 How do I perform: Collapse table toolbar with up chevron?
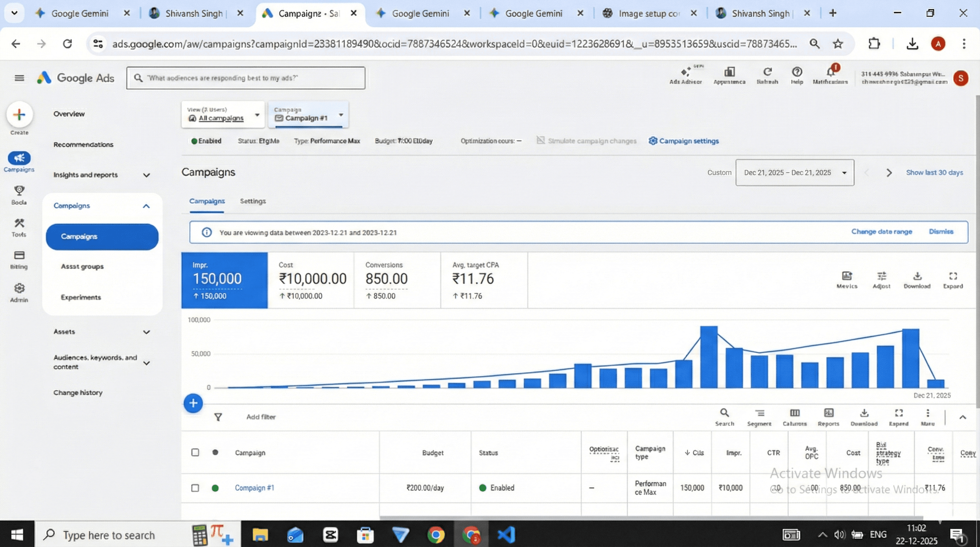tap(963, 417)
